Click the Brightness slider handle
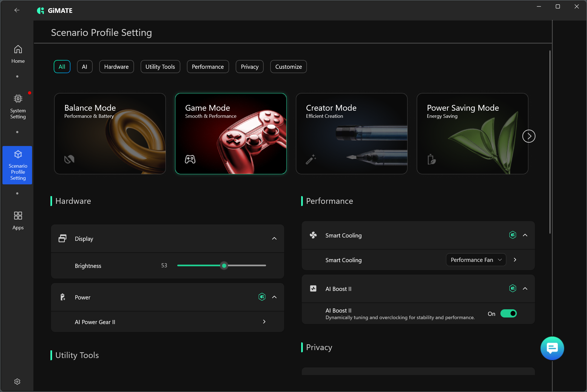587x392 pixels. [x=224, y=265]
